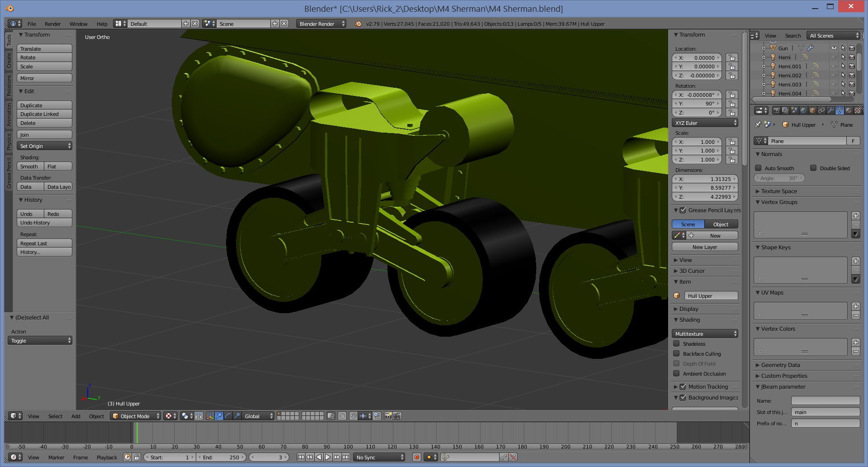
Task: Open the Object properties cube tab
Action: [x=812, y=110]
